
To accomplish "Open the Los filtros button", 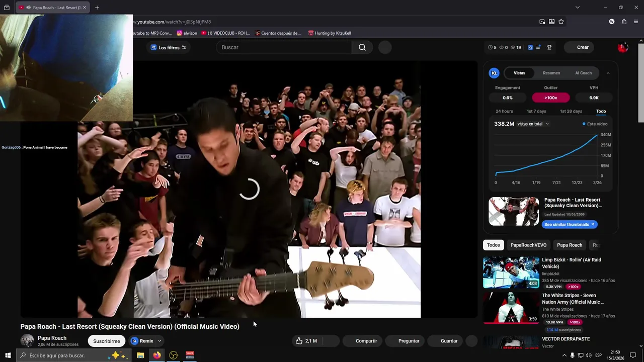I will click(168, 47).
